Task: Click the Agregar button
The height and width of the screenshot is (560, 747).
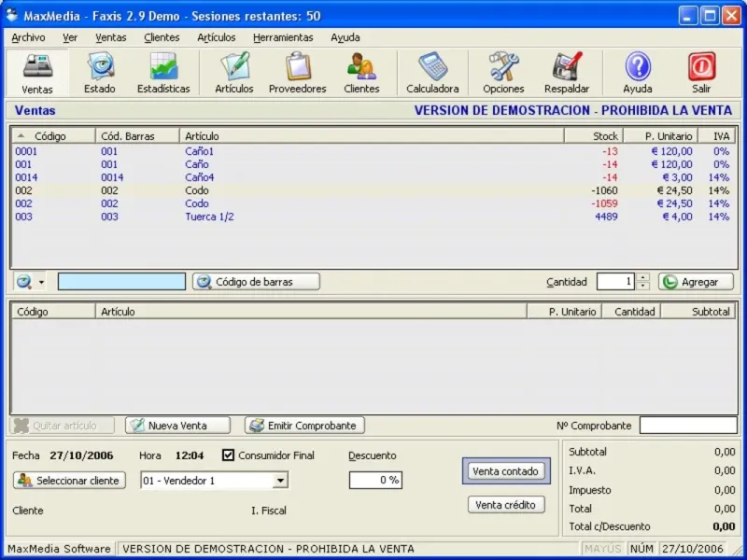Action: click(x=695, y=282)
